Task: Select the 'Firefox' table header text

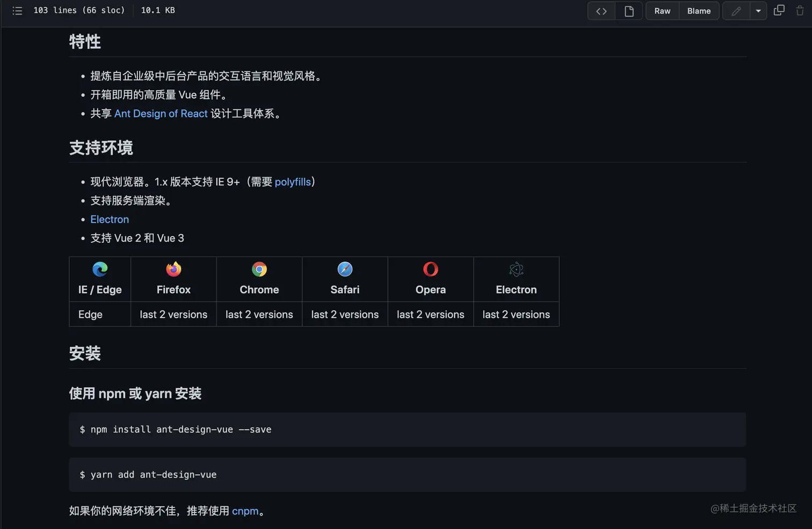Action: pos(173,289)
